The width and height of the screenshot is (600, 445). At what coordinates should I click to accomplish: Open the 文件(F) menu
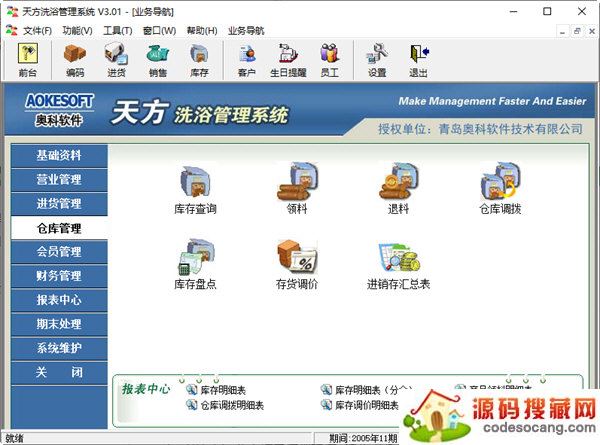click(x=37, y=31)
